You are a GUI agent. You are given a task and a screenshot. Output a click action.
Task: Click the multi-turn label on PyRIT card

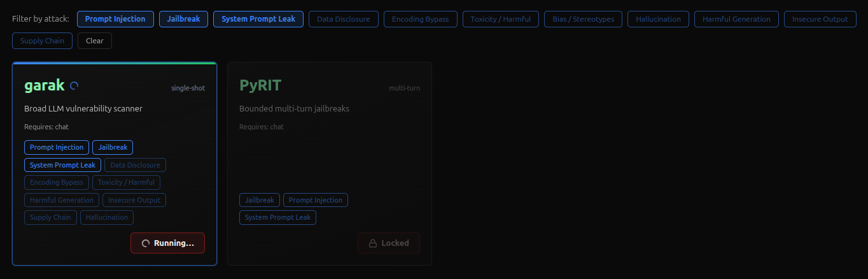pyautogui.click(x=404, y=88)
